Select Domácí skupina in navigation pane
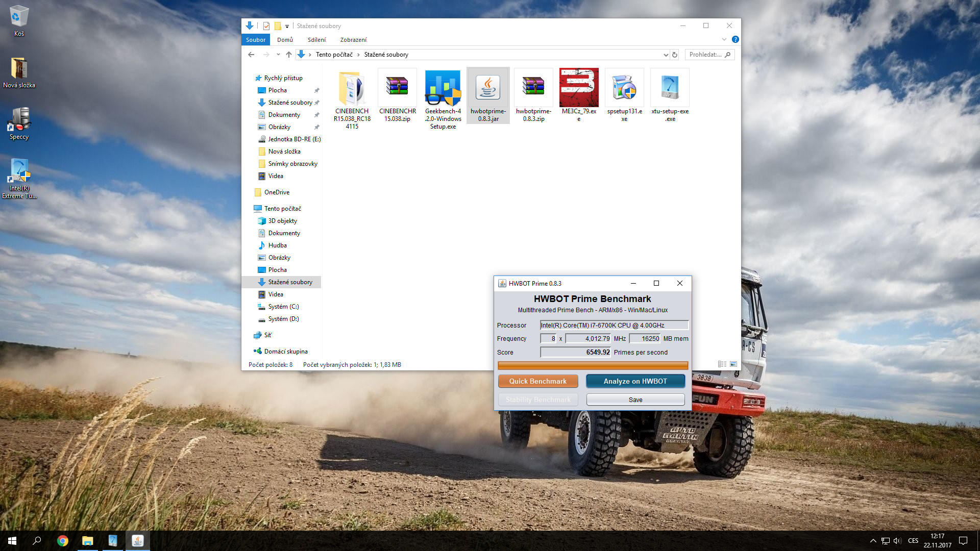This screenshot has height=551, width=980. click(286, 352)
